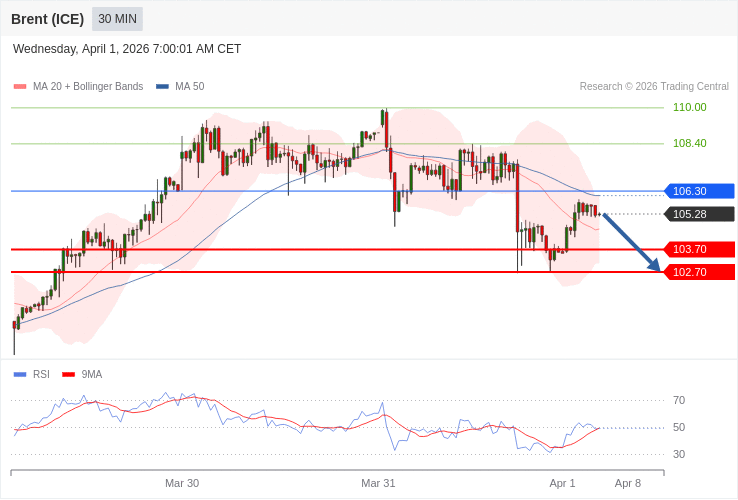The width and height of the screenshot is (738, 500).
Task: Click the RSI 70 level label
Action: pos(679,400)
